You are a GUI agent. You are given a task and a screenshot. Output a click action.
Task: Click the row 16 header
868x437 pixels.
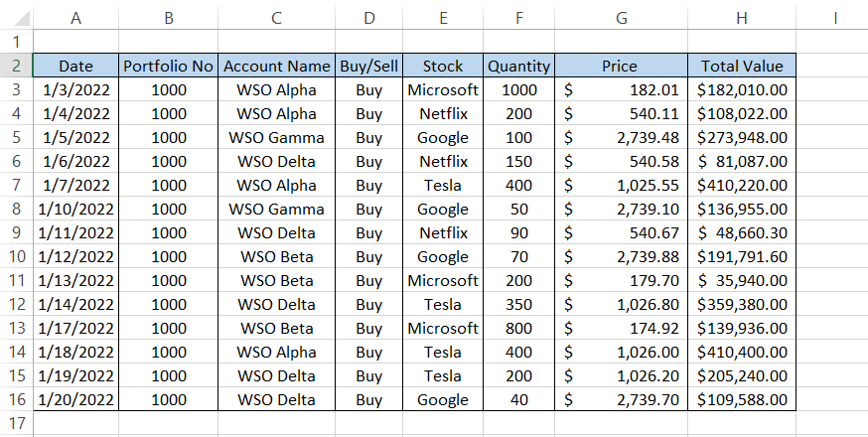click(16, 399)
